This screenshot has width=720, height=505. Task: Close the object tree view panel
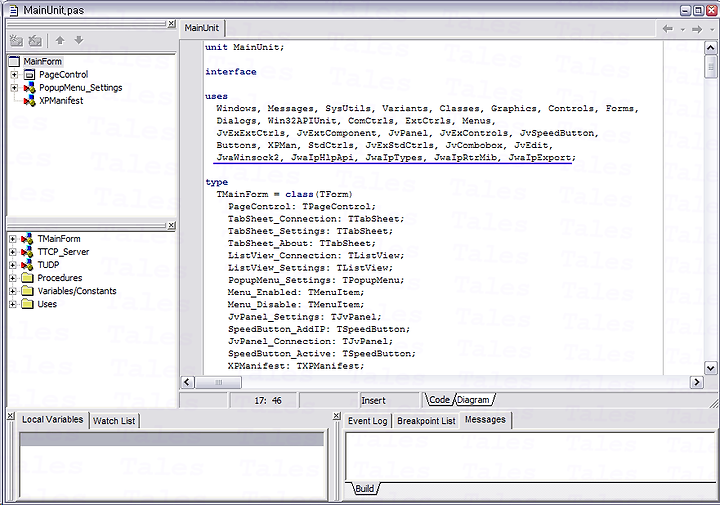click(x=171, y=23)
